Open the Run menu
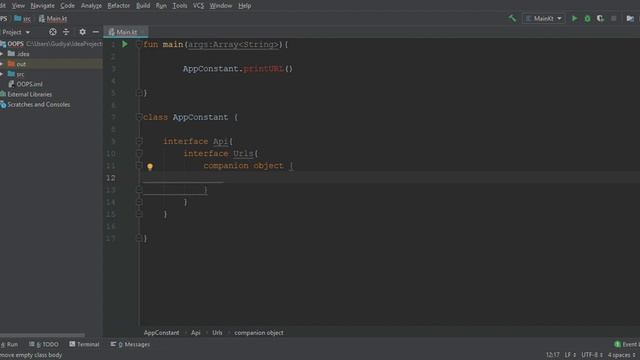The image size is (640, 360). pyautogui.click(x=161, y=6)
